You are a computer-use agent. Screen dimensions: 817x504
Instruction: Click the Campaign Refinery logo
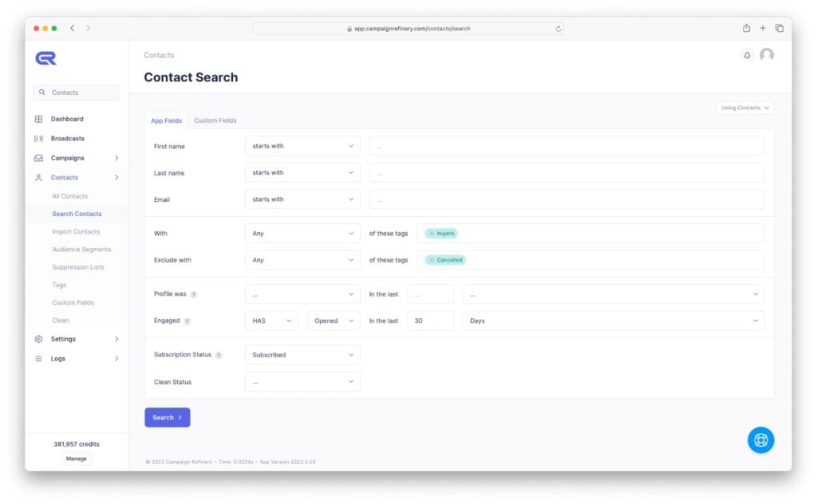click(x=45, y=57)
